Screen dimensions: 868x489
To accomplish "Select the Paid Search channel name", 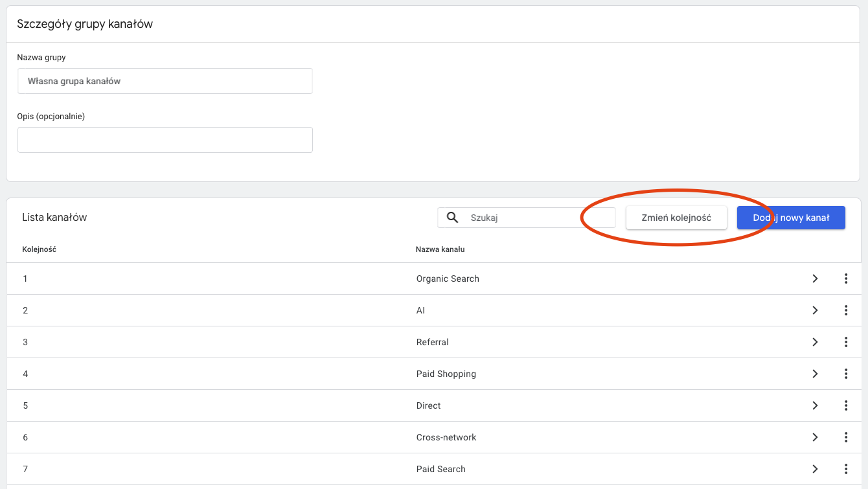I will pos(440,469).
